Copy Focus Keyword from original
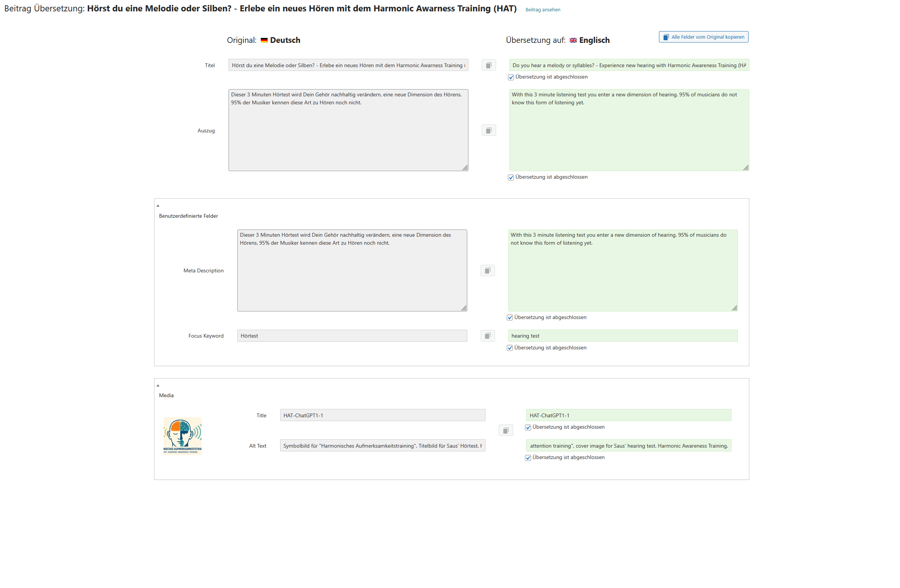Image resolution: width=900 pixels, height=588 pixels. (x=487, y=336)
